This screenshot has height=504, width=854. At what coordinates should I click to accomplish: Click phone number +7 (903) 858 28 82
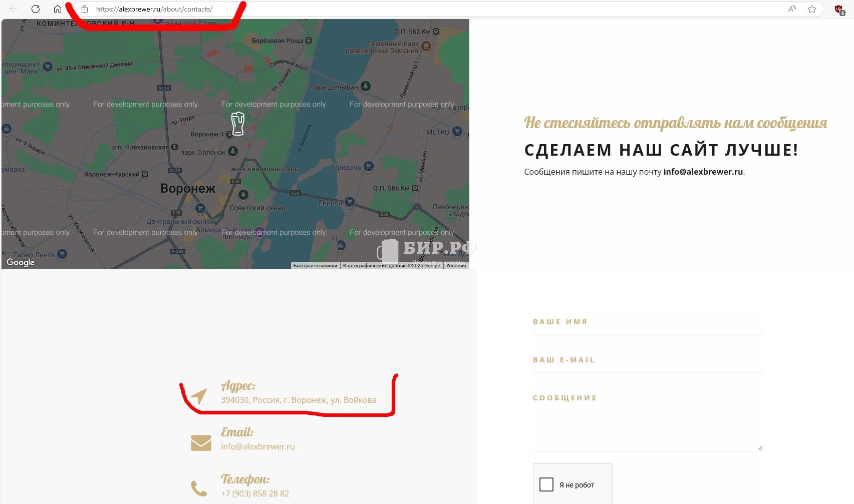tap(255, 493)
